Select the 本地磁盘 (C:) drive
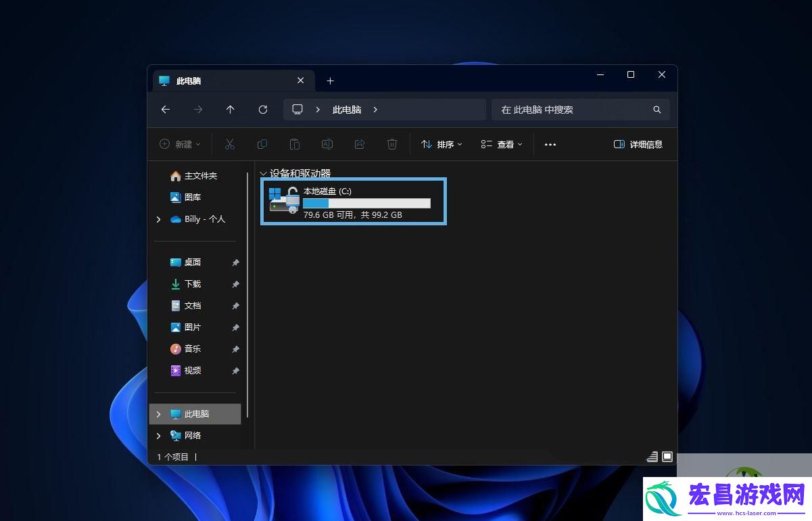 pyautogui.click(x=354, y=201)
